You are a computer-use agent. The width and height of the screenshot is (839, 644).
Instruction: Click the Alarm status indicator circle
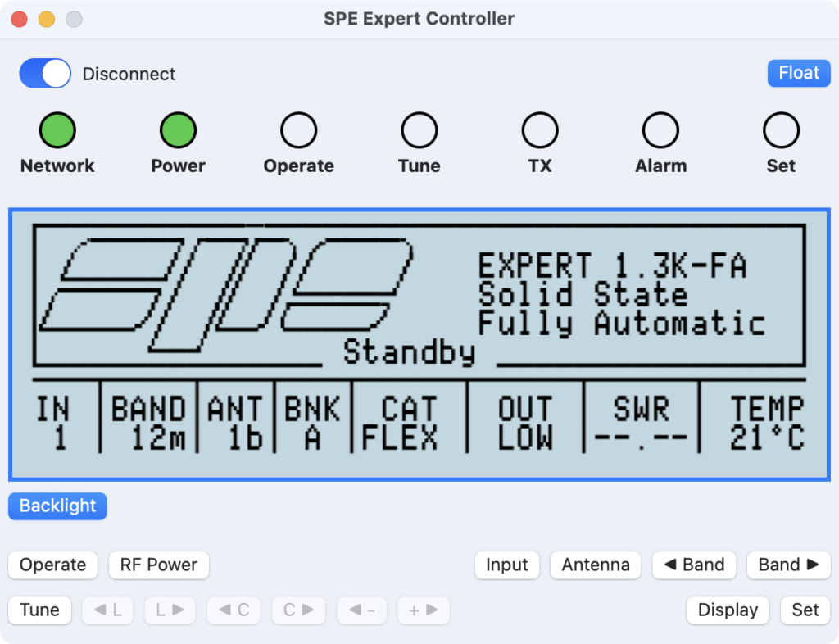[x=661, y=130]
